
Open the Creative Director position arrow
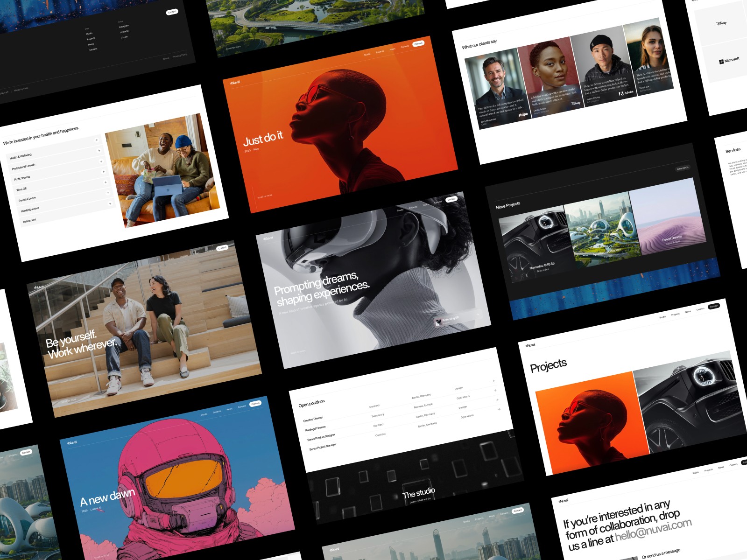(x=493, y=381)
